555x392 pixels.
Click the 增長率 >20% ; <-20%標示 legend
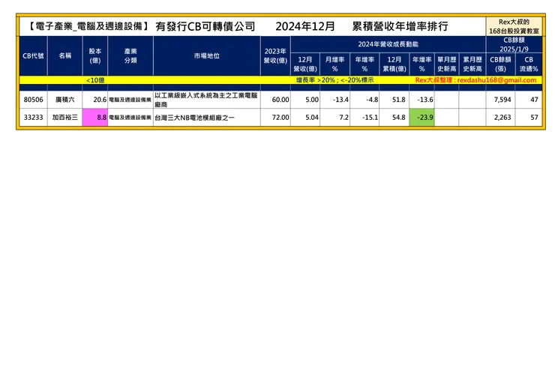click(x=334, y=80)
